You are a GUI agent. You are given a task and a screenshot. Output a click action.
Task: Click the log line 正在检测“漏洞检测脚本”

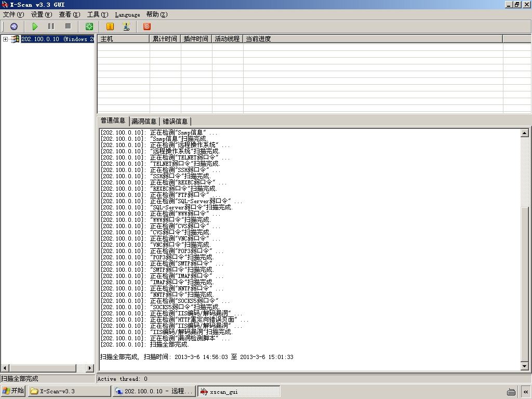tap(165, 338)
